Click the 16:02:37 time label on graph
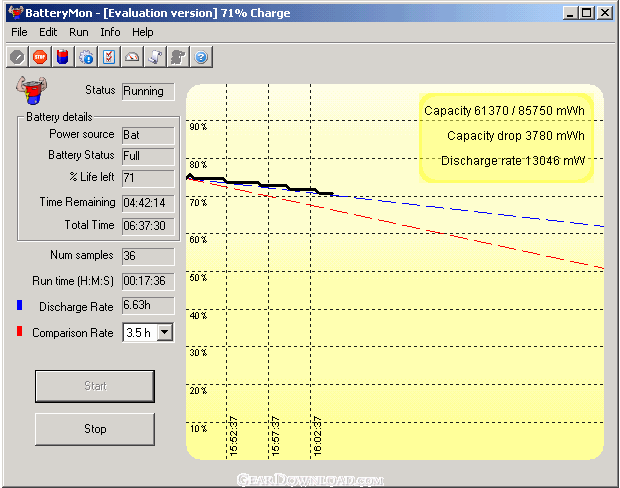Viewport: 620px width, 488px height. [317, 436]
